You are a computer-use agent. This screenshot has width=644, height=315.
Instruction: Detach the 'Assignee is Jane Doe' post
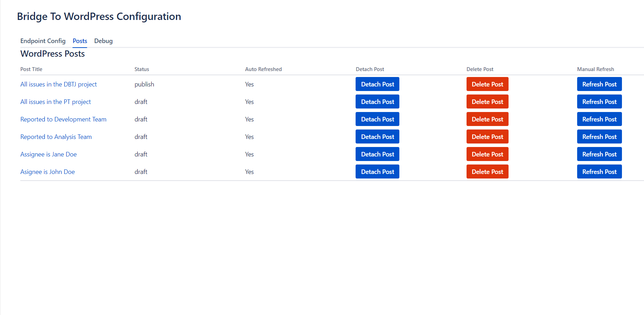click(377, 154)
